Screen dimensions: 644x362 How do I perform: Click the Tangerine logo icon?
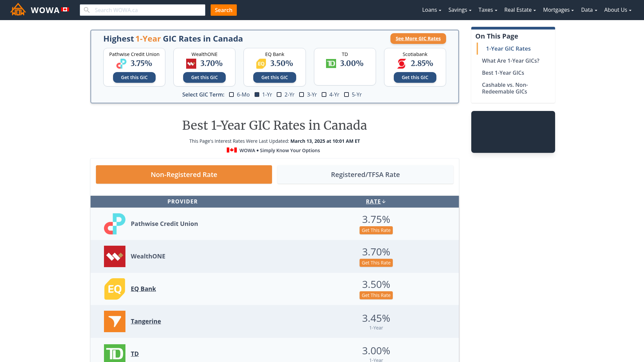115,321
